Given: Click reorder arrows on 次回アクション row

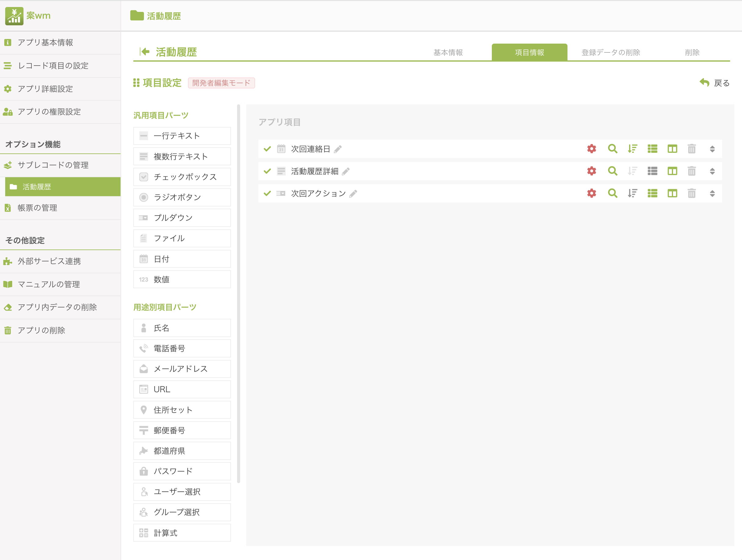Looking at the screenshot, I should (x=712, y=193).
